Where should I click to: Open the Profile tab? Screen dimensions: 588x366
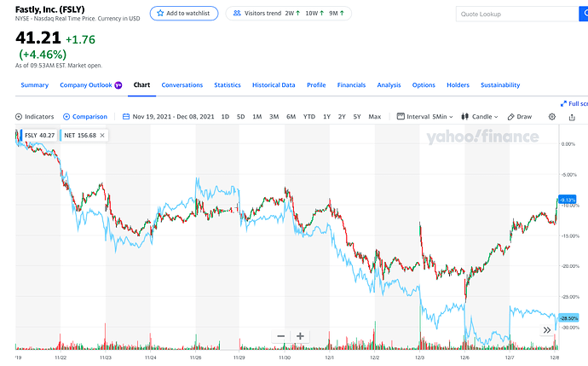tap(316, 85)
